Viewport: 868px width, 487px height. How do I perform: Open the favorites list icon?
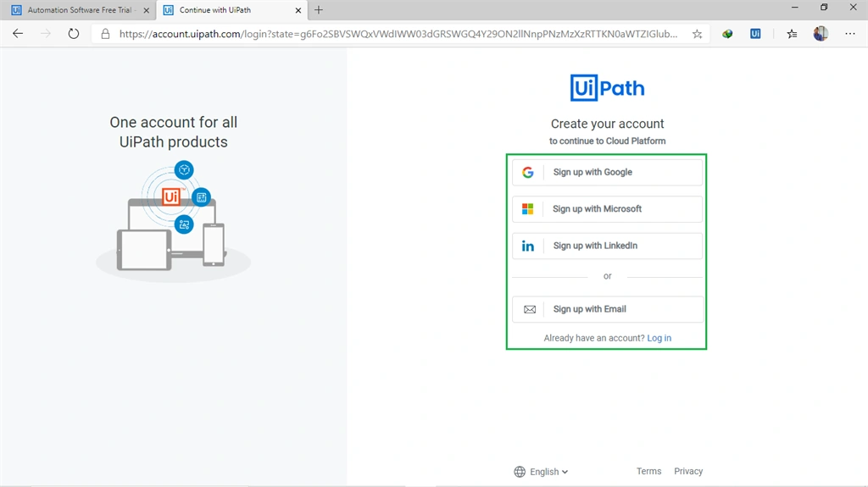(x=793, y=34)
